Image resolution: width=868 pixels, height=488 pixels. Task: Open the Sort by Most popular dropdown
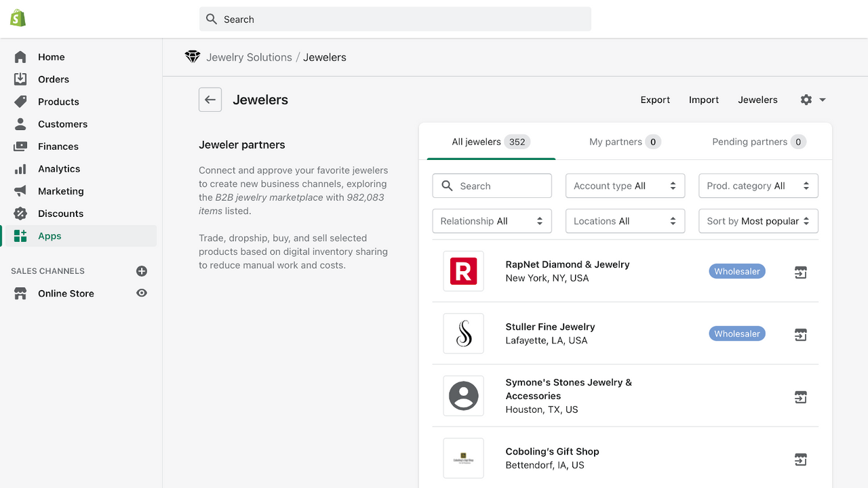click(x=758, y=221)
